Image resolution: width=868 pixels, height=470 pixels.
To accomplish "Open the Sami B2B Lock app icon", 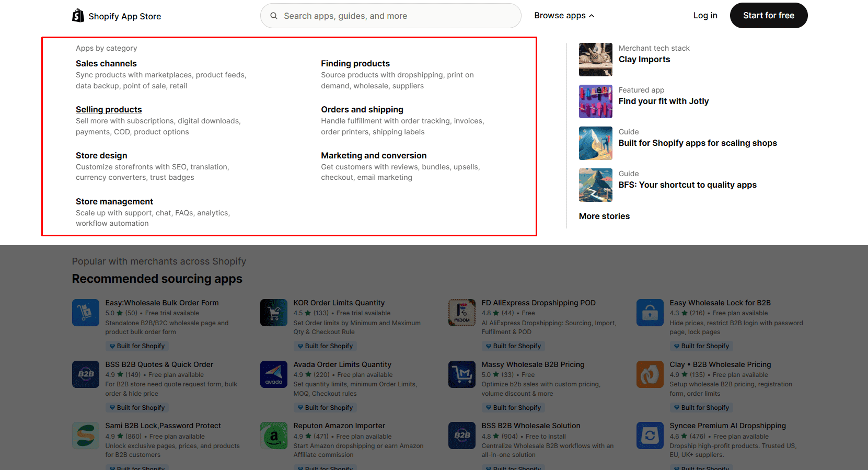I will coord(86,435).
